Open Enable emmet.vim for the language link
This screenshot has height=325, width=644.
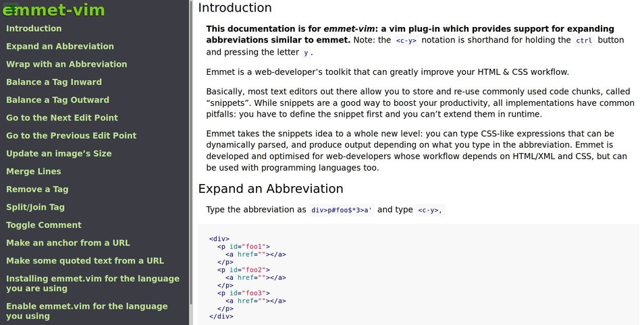click(86, 311)
